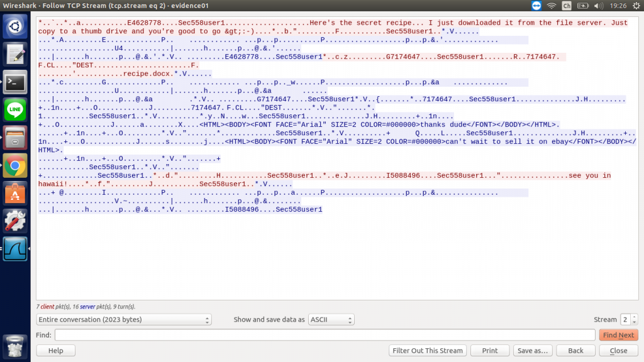Expand the Entire conversation (2023 bytes) dropdown
Image resolution: width=644 pixels, height=362 pixels.
[124, 319]
